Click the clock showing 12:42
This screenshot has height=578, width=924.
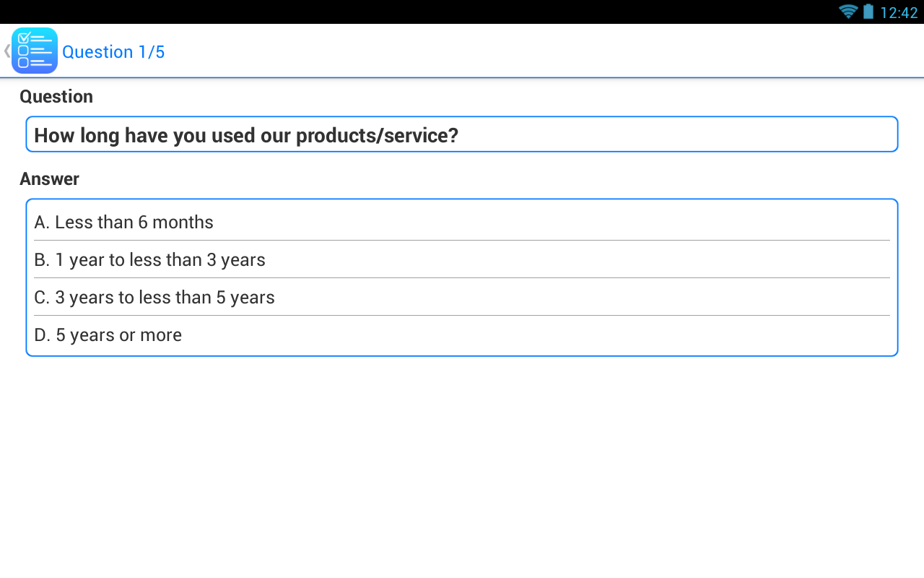[897, 12]
